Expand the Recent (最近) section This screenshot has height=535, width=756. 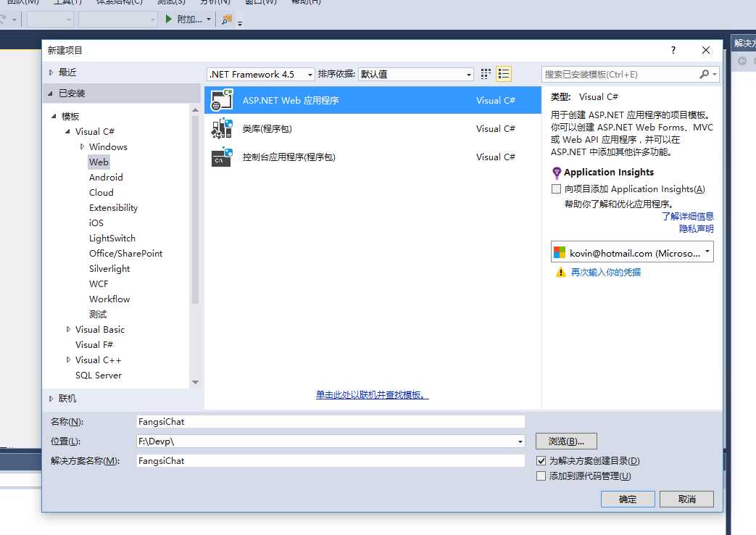click(51, 72)
